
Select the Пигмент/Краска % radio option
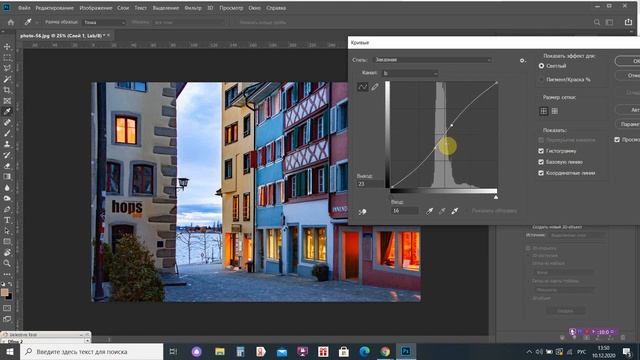click(x=541, y=80)
